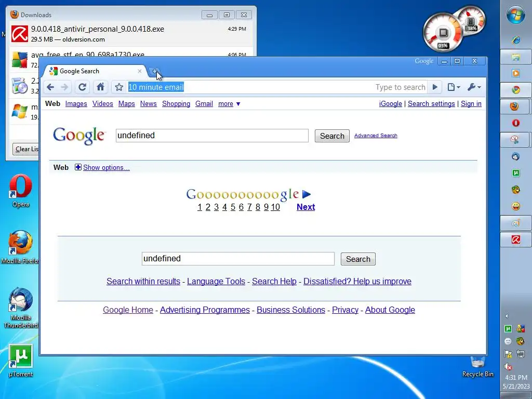
Task: Open Search within results
Action: [x=143, y=281]
